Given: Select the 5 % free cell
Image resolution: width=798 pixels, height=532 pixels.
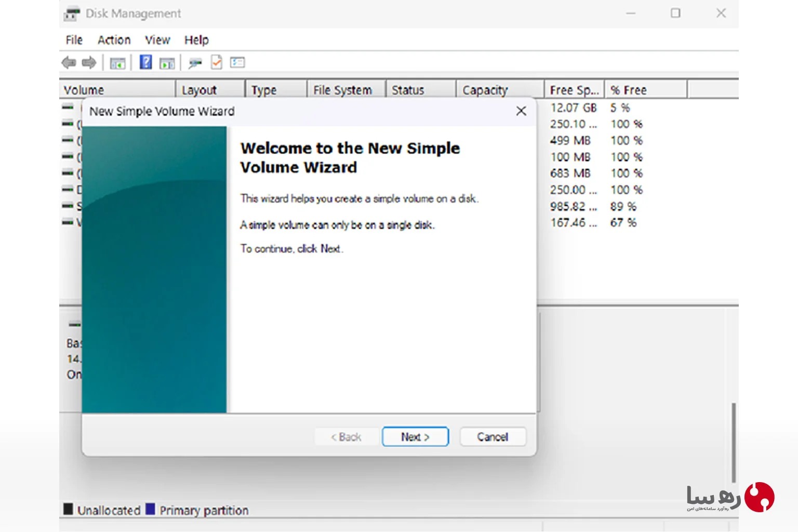Looking at the screenshot, I should [620, 108].
